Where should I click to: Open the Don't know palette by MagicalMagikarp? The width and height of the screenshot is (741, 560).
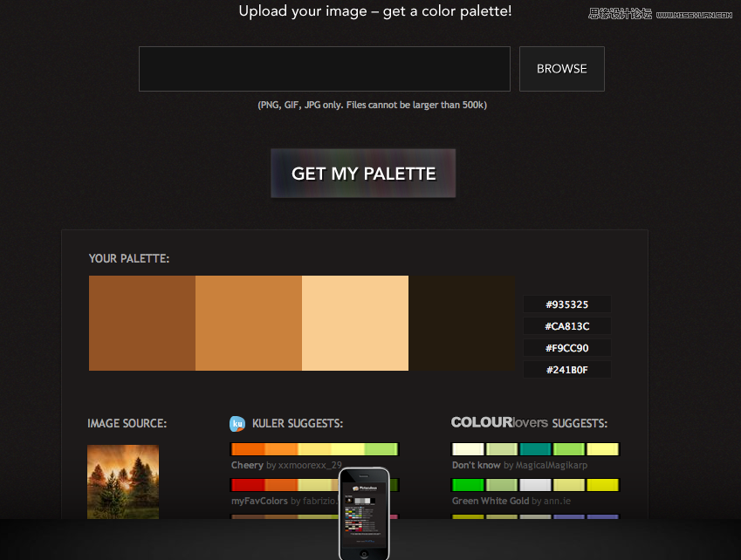click(x=519, y=465)
